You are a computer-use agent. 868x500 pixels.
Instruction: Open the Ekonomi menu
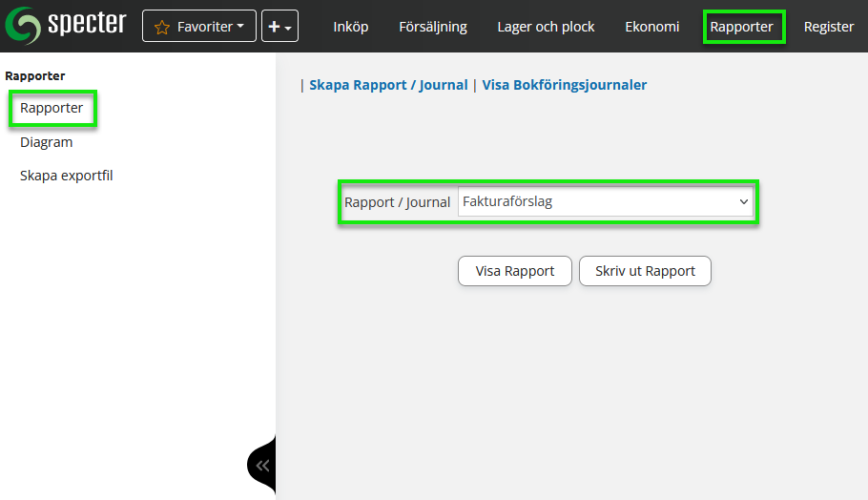[x=651, y=27]
